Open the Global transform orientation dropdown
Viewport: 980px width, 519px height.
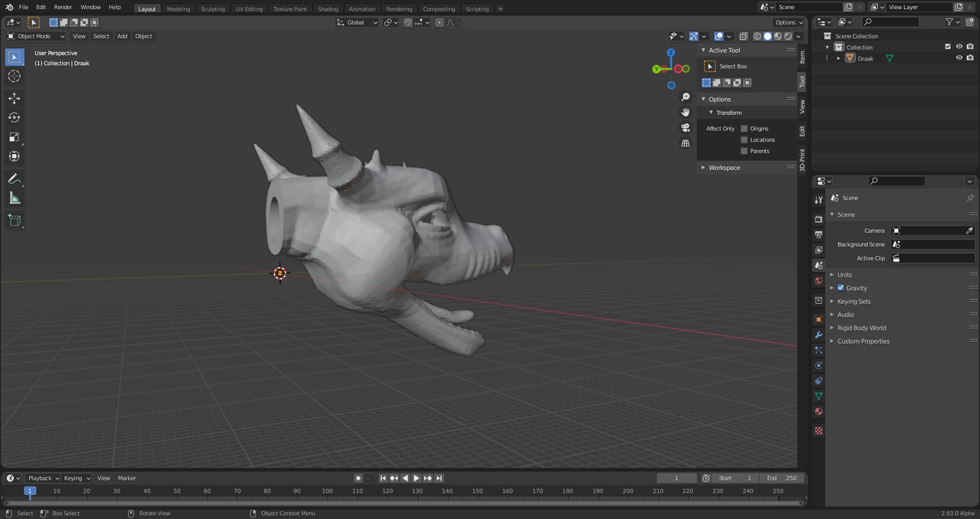pyautogui.click(x=357, y=22)
